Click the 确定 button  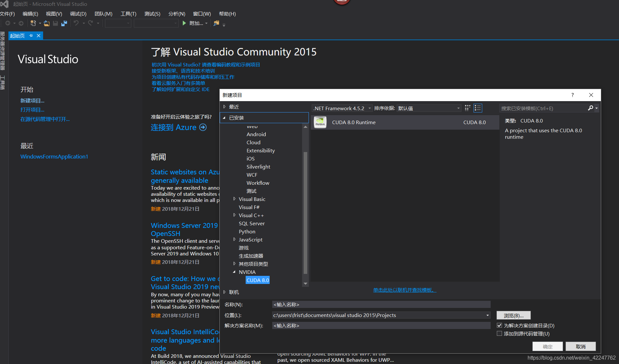[548, 346]
